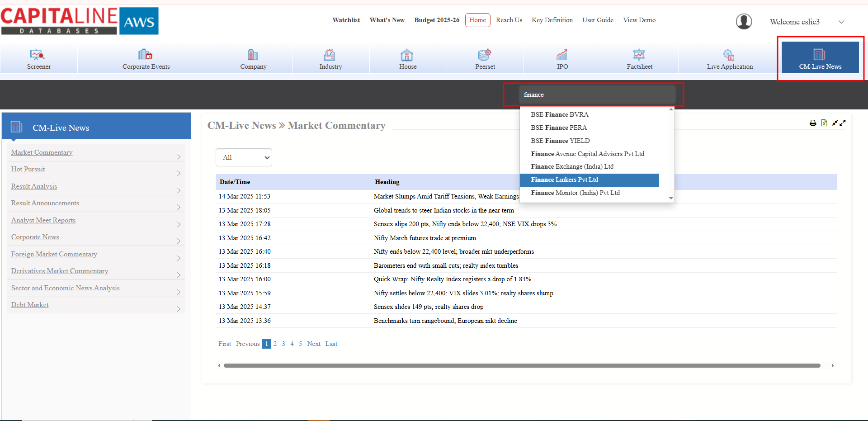868x421 pixels.
Task: Go to Budget 2025-26 menu item
Action: click(437, 20)
